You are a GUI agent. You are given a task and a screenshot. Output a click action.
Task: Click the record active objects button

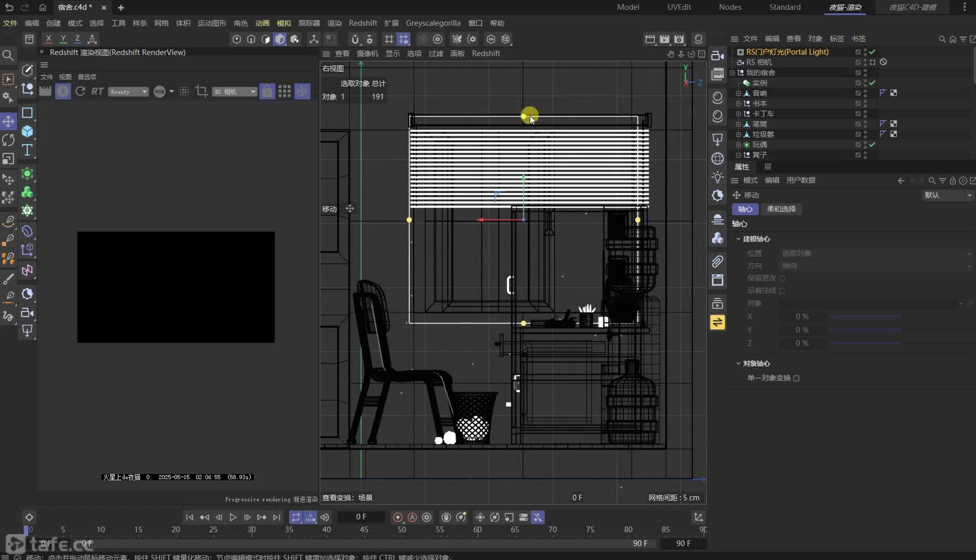398,517
